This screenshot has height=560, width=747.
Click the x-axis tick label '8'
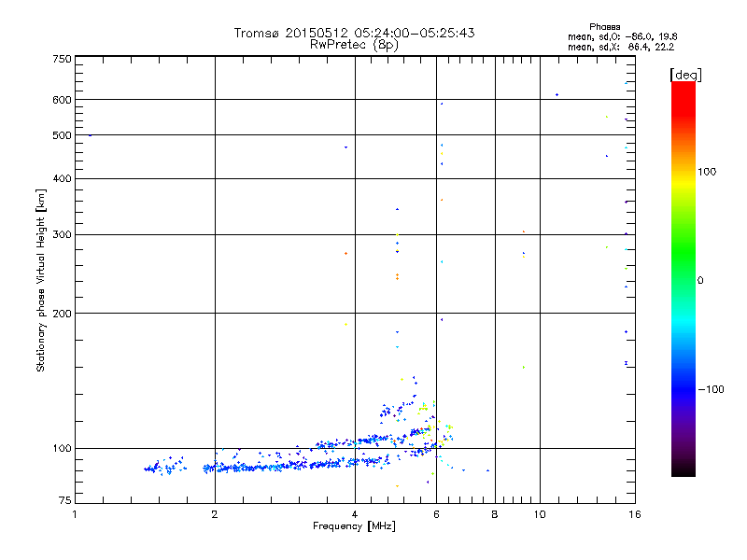pos(495,514)
